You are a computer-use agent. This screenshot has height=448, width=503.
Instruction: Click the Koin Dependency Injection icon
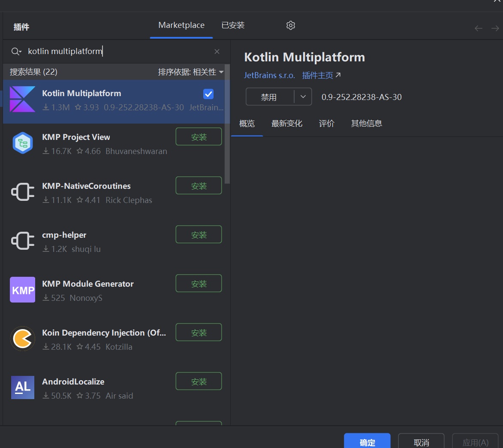click(x=22, y=339)
